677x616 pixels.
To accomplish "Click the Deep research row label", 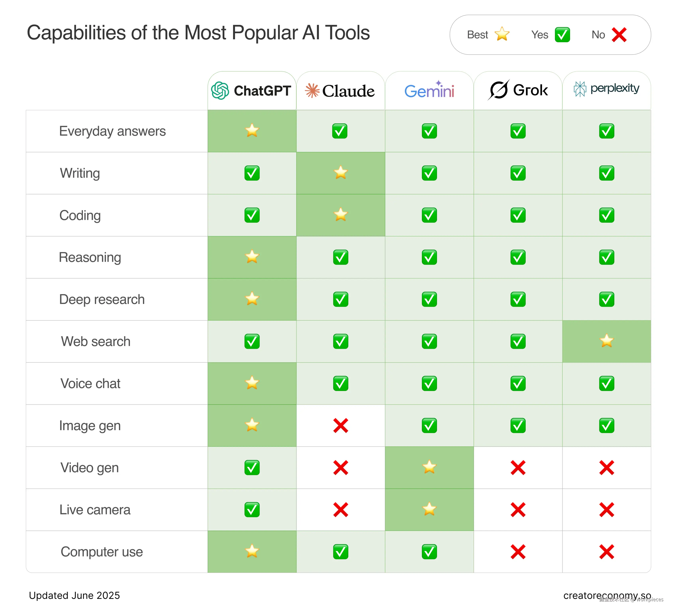I will [102, 299].
